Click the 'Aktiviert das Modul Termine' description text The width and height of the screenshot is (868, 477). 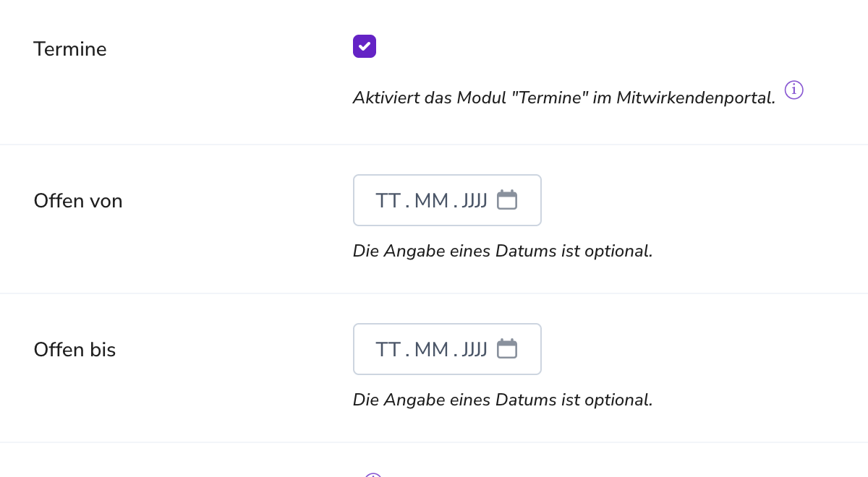coord(563,98)
